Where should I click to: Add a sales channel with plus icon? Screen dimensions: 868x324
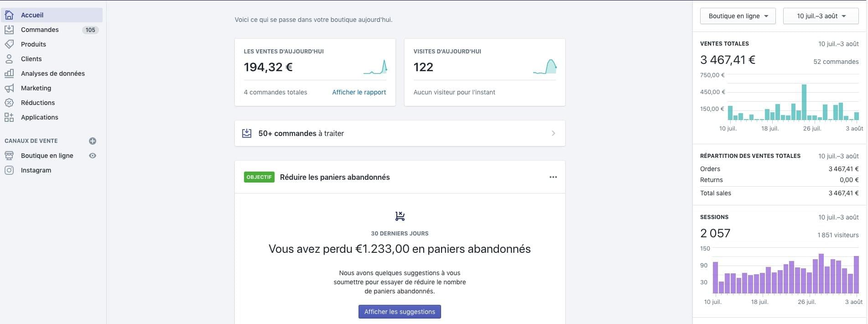(93, 141)
